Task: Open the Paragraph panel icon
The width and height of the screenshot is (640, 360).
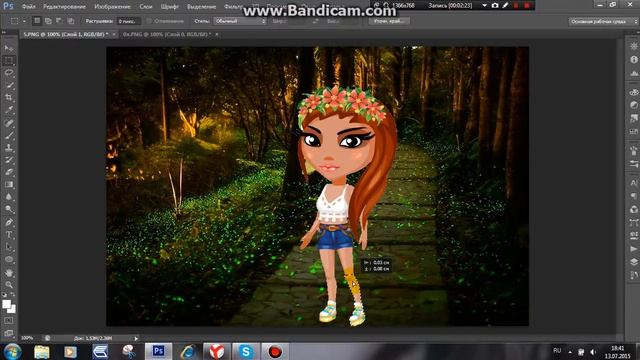Action: 633,196
